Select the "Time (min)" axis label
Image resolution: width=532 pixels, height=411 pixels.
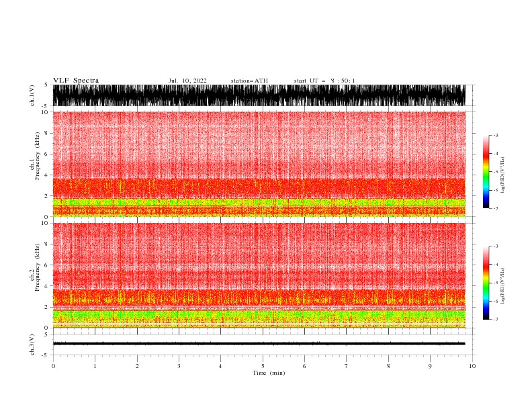tap(269, 373)
